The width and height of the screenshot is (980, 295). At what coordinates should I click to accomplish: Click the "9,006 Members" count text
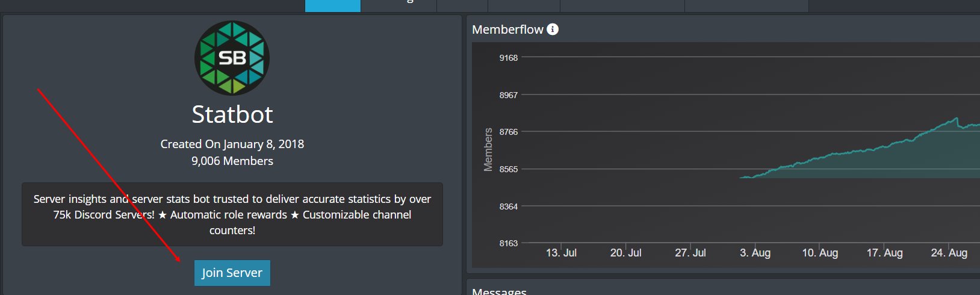[x=232, y=161]
